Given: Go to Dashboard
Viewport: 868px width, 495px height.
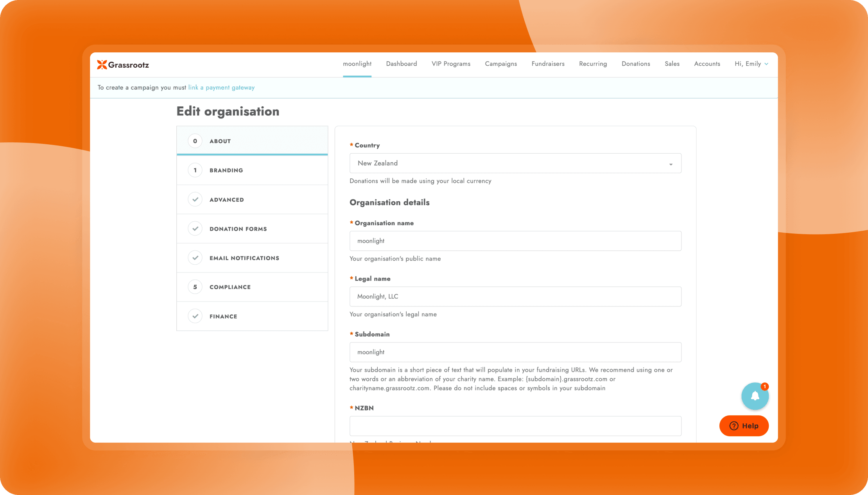Looking at the screenshot, I should [x=402, y=64].
